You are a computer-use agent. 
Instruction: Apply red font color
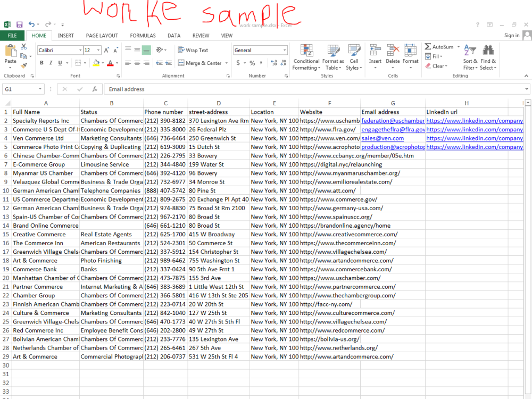pos(110,63)
